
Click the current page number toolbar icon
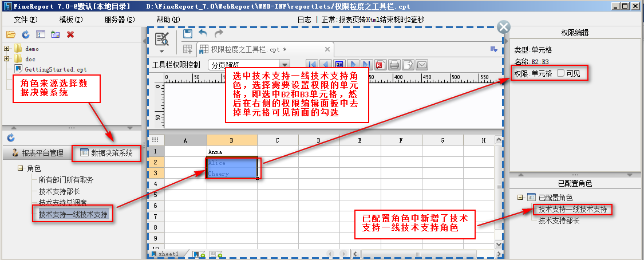[339, 65]
